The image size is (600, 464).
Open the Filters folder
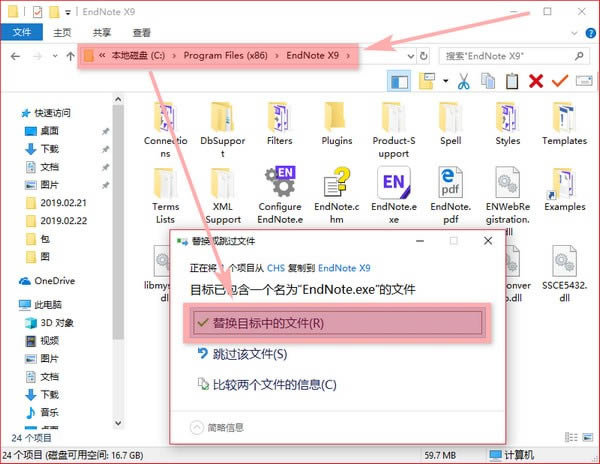[x=279, y=124]
